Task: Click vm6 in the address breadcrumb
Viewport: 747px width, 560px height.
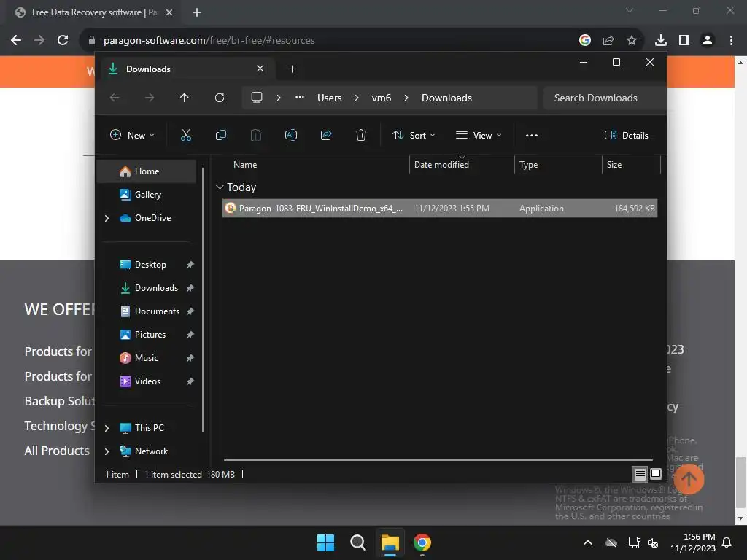Action: pos(382,98)
